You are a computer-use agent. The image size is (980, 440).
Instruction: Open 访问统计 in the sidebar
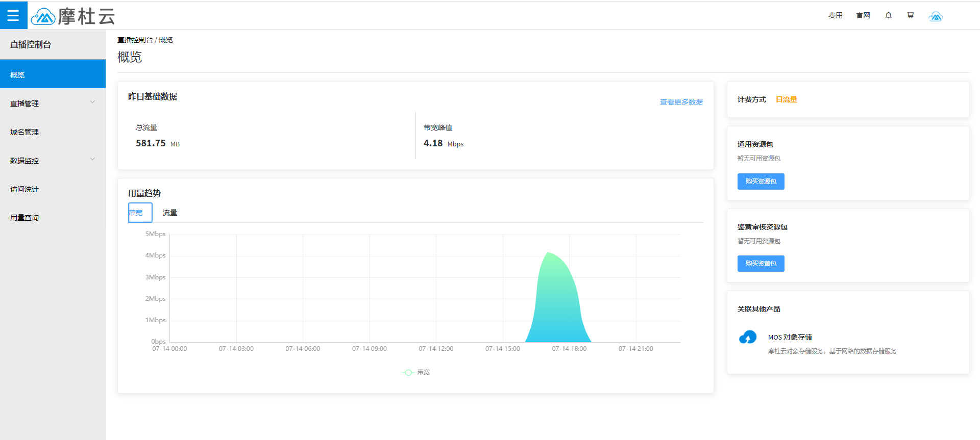point(24,189)
